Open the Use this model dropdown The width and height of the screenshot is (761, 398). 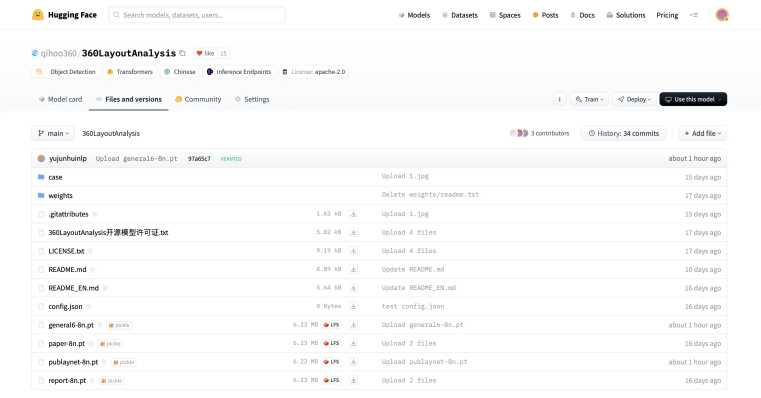click(693, 99)
